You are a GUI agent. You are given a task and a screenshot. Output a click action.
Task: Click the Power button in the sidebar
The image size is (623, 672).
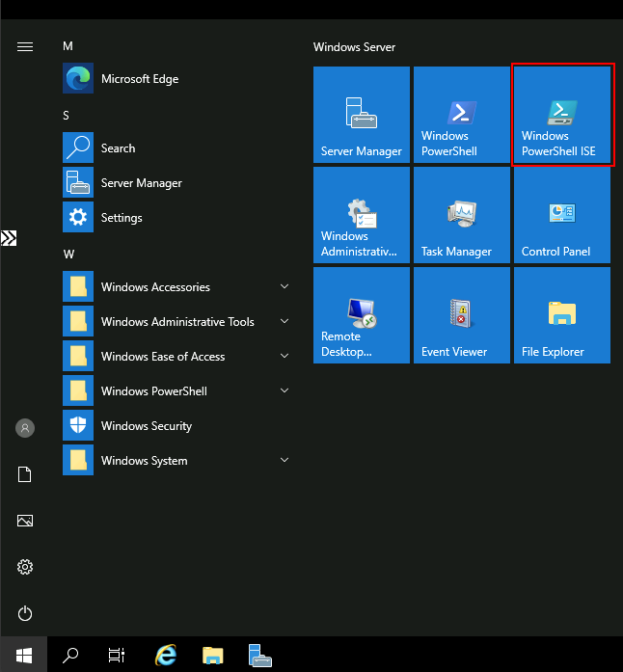pos(25,613)
